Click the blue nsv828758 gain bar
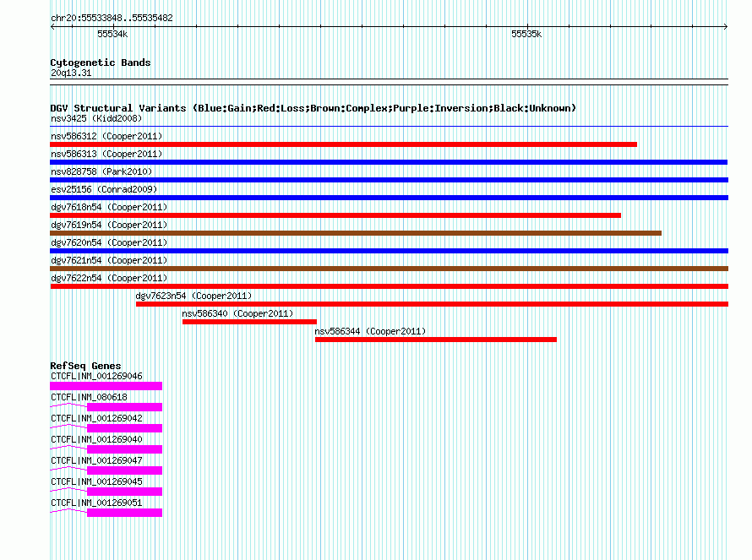Image resolution: width=752 pixels, height=560 pixels. tap(389, 180)
